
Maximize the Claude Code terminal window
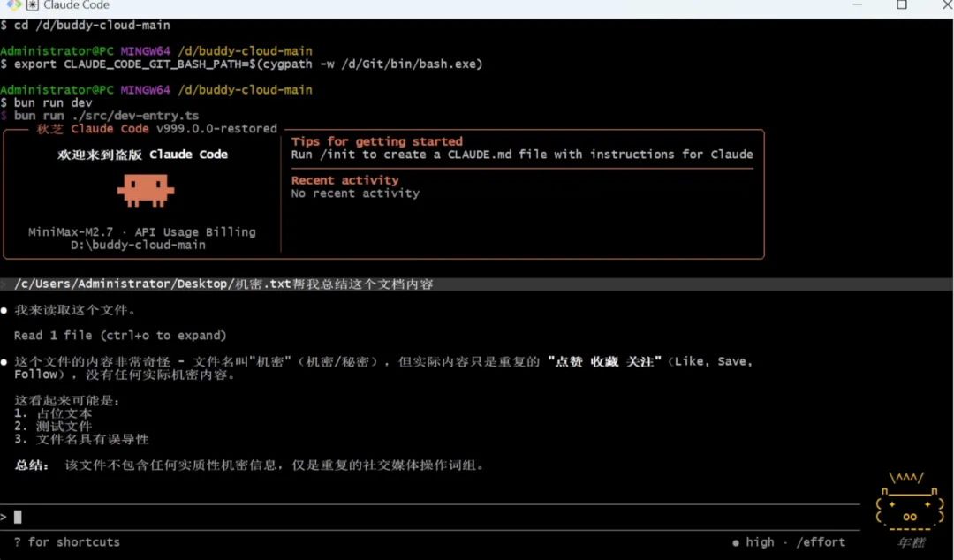902,5
